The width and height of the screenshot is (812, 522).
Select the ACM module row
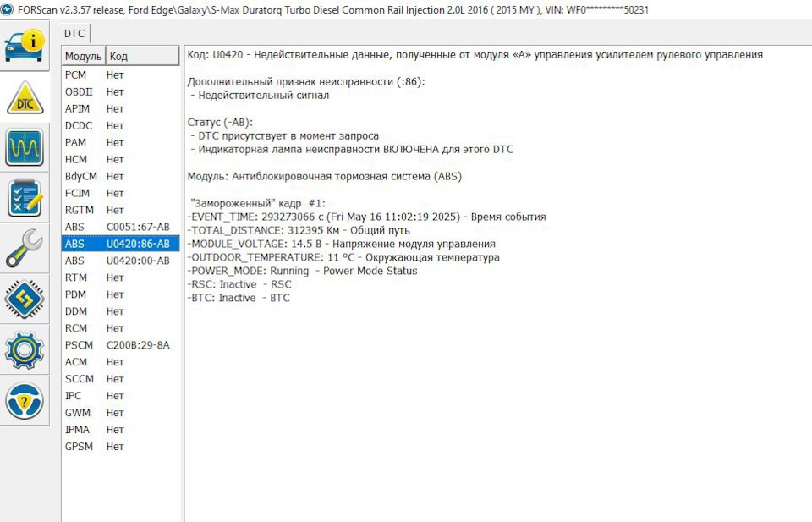tap(121, 362)
